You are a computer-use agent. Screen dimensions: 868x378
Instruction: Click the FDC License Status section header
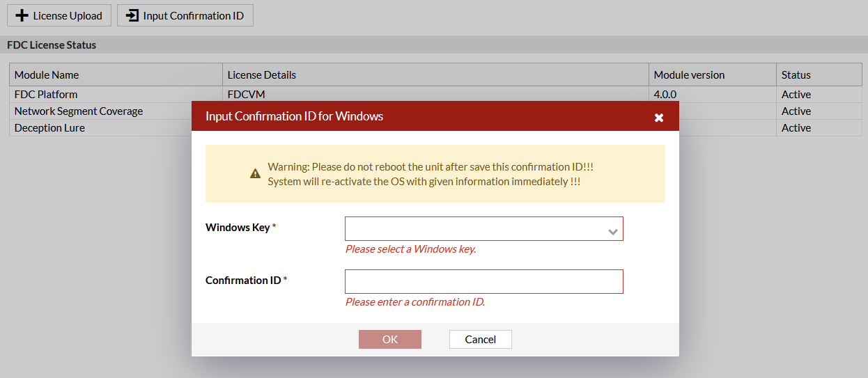52,45
